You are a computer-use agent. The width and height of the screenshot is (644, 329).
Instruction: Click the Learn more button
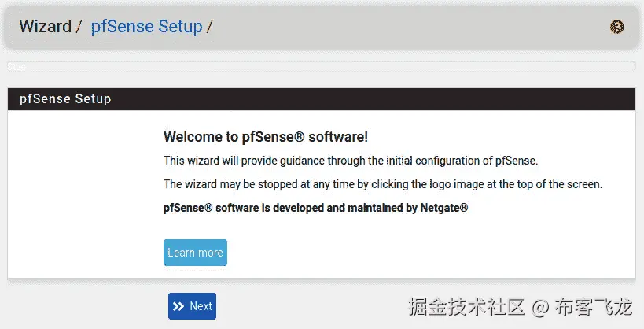click(x=195, y=253)
